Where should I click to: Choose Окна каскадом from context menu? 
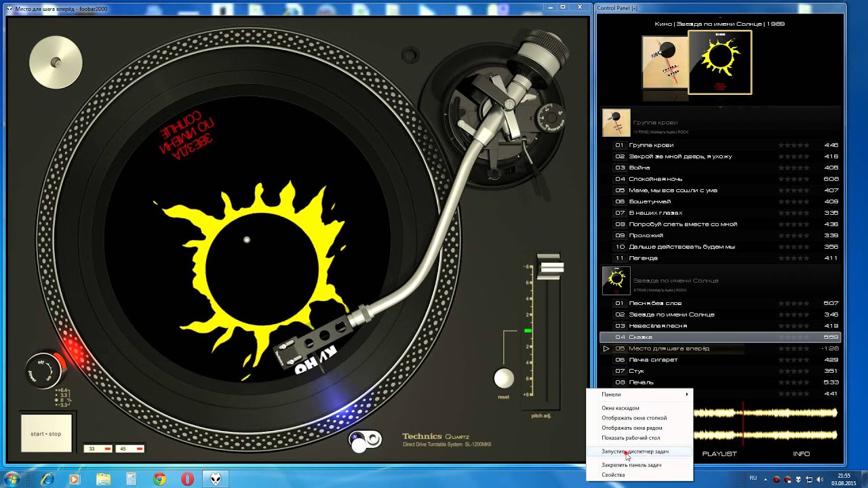click(x=640, y=408)
